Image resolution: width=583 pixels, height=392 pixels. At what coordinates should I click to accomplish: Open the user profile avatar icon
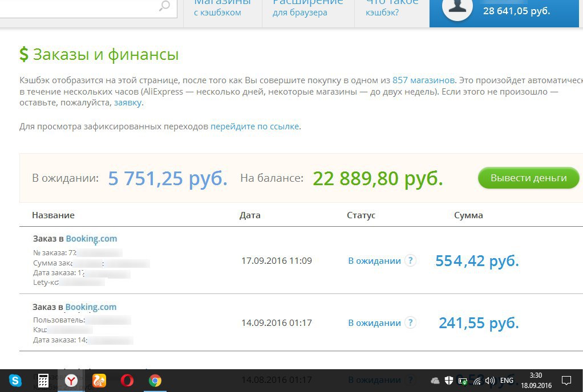[457, 7]
